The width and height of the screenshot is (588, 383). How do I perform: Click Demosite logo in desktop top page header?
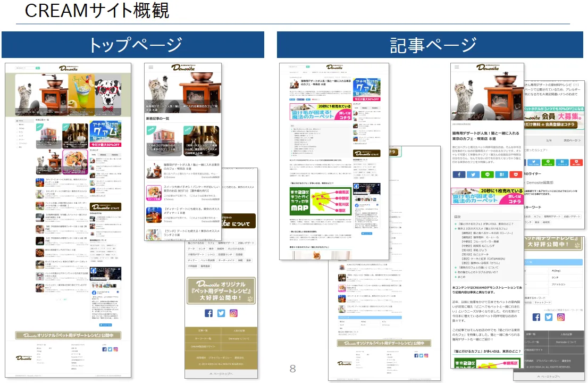pyautogui.click(x=68, y=68)
